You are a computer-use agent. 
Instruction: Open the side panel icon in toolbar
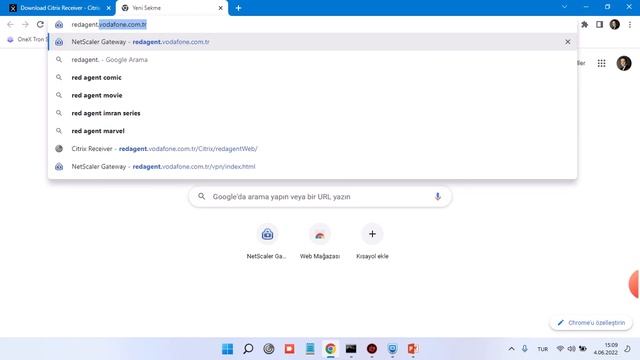(x=599, y=24)
